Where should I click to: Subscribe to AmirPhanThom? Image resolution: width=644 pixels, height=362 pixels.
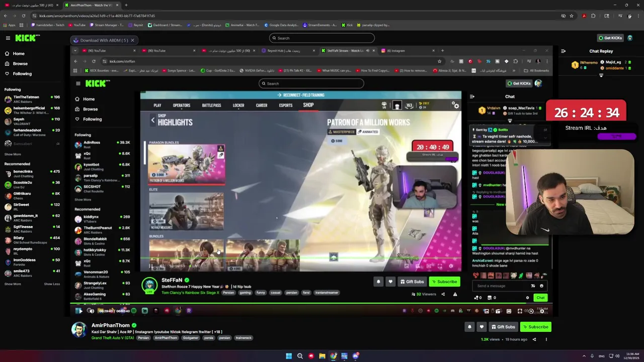point(535,327)
